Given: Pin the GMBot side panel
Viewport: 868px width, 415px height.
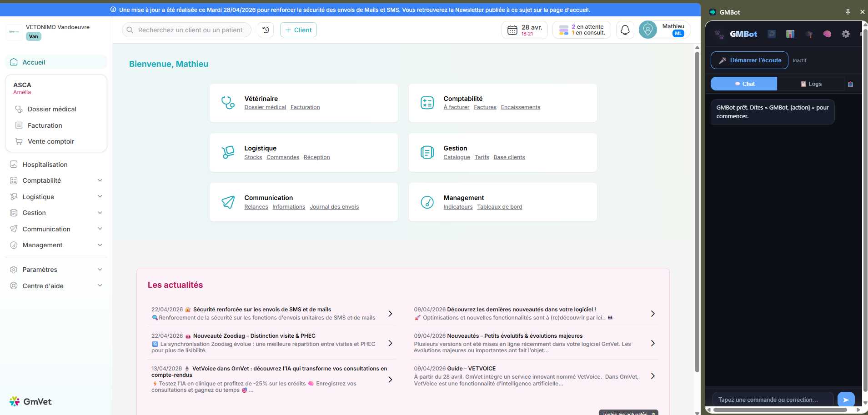Looking at the screenshot, I should point(848,12).
